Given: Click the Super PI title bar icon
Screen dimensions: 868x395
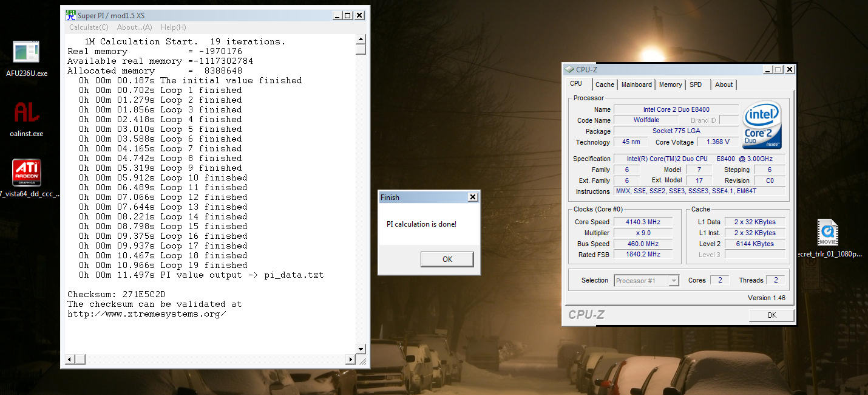Looking at the screenshot, I should click(x=71, y=15).
